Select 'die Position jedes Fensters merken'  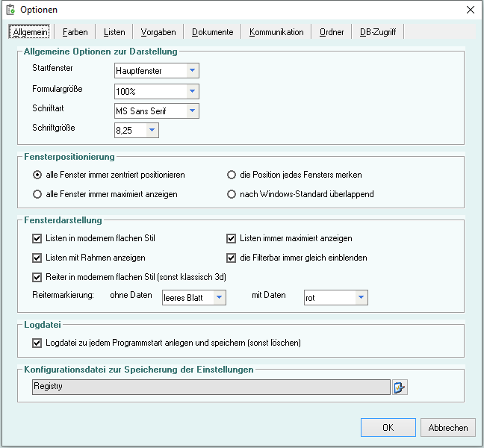[x=232, y=175]
